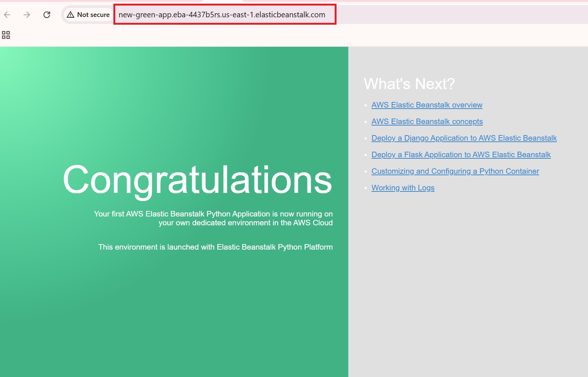Screen dimensions: 588x377
Task: Click the browser back arrow
Action: (x=7, y=15)
